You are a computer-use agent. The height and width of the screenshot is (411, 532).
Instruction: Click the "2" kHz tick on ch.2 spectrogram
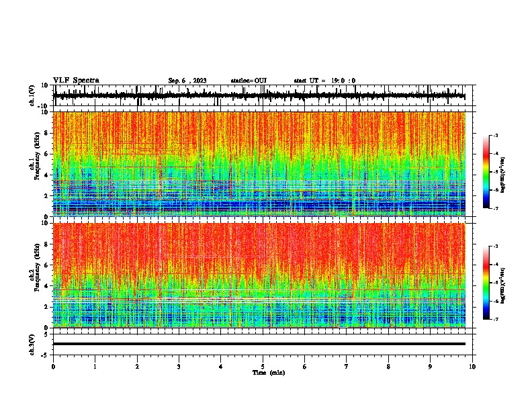(46, 307)
